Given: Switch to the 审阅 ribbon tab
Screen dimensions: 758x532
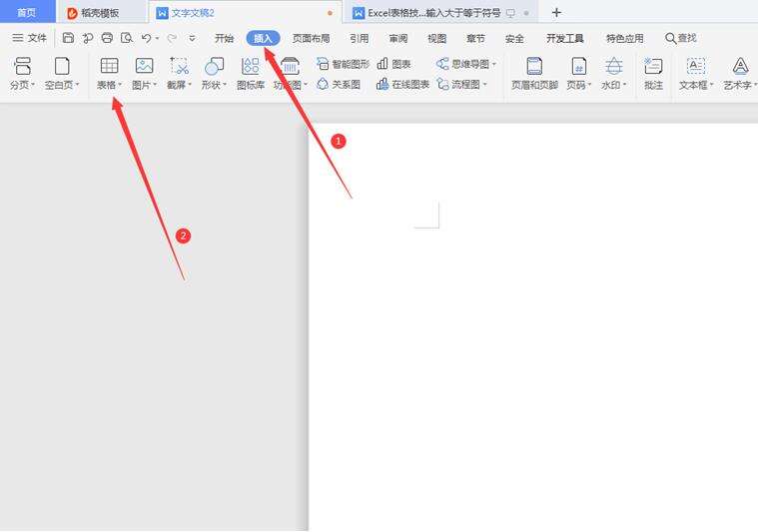Looking at the screenshot, I should (x=398, y=38).
